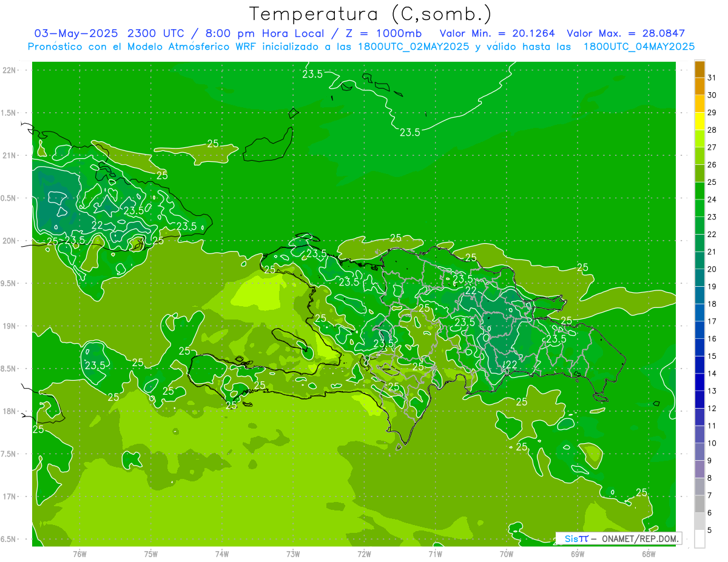Click the 19N latitude axis label
Image resolution: width=728 pixels, height=562 pixels.
tap(9, 326)
